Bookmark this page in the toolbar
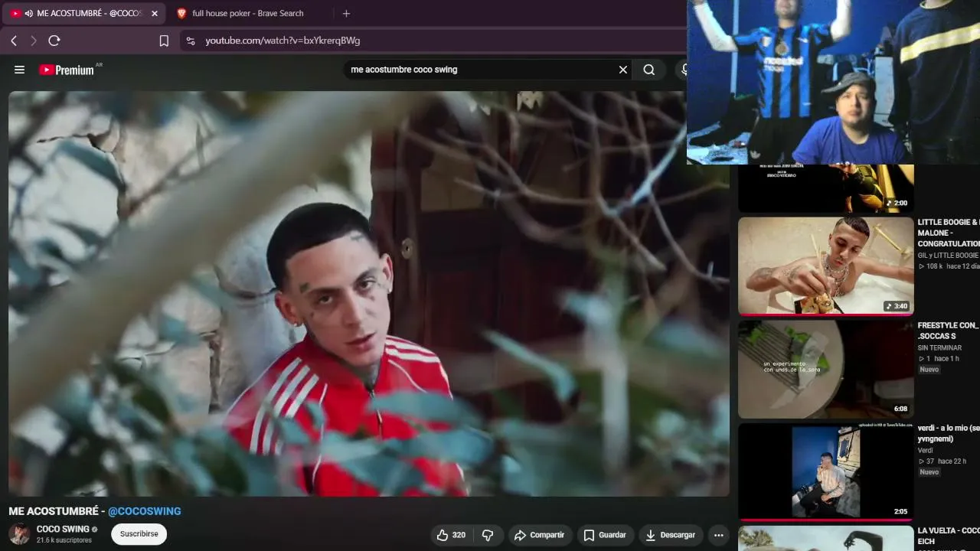 coord(164,41)
